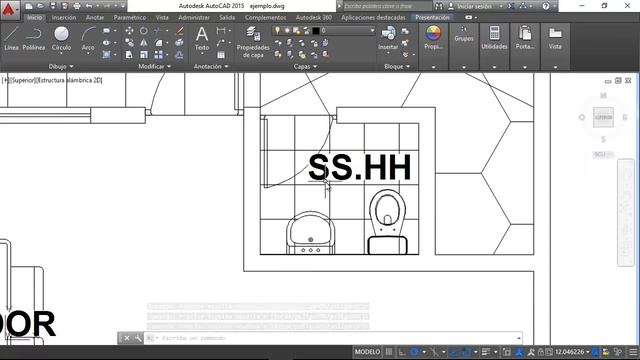Toggle polar tracking in status bar
The width and height of the screenshot is (640, 360).
coord(415,352)
